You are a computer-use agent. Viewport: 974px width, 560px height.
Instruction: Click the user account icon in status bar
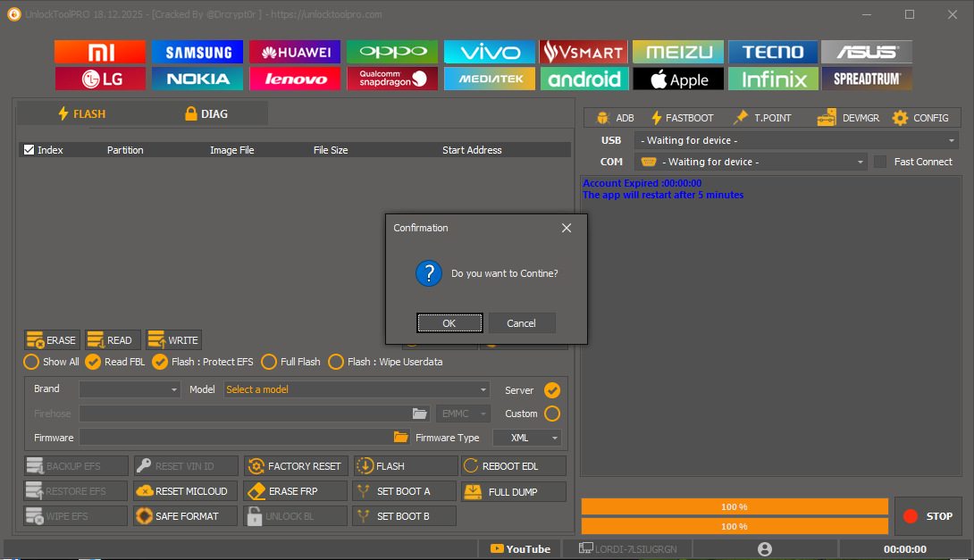765,549
